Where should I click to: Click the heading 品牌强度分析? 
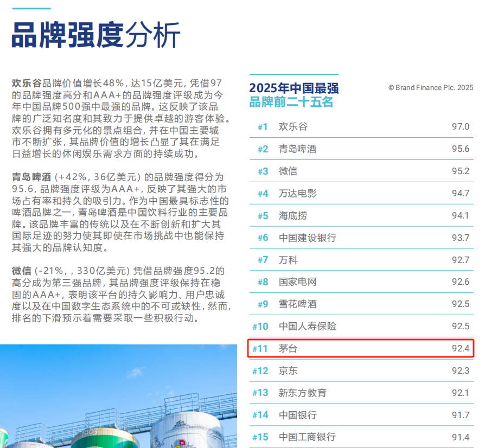96,35
